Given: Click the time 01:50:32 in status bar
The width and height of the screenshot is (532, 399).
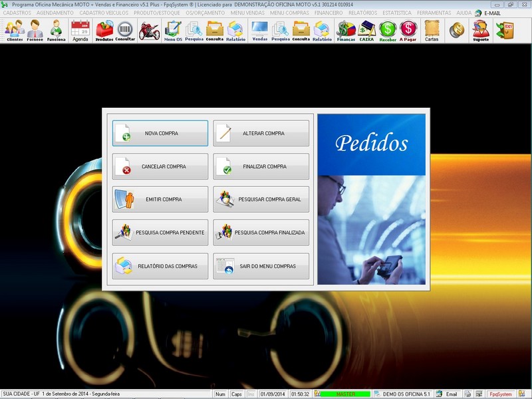Looking at the screenshot, I should 301,394.
